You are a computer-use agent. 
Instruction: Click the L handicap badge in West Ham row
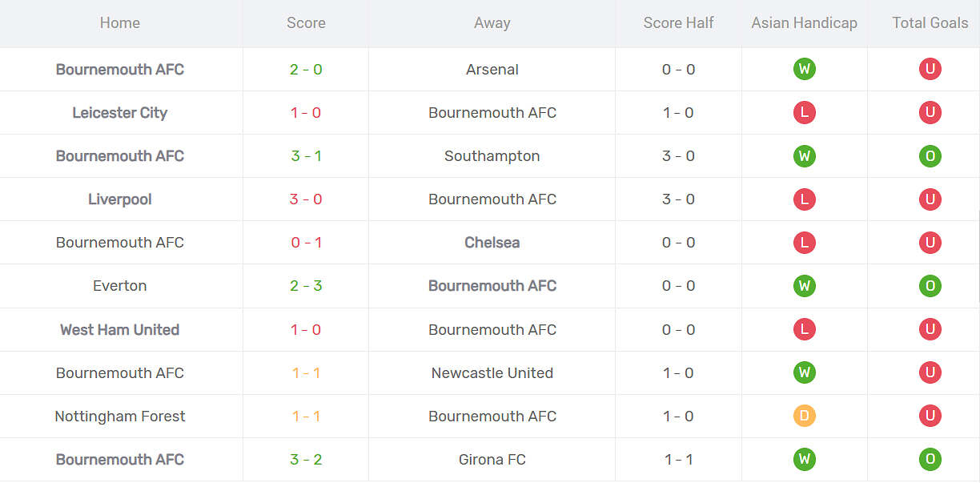point(804,329)
